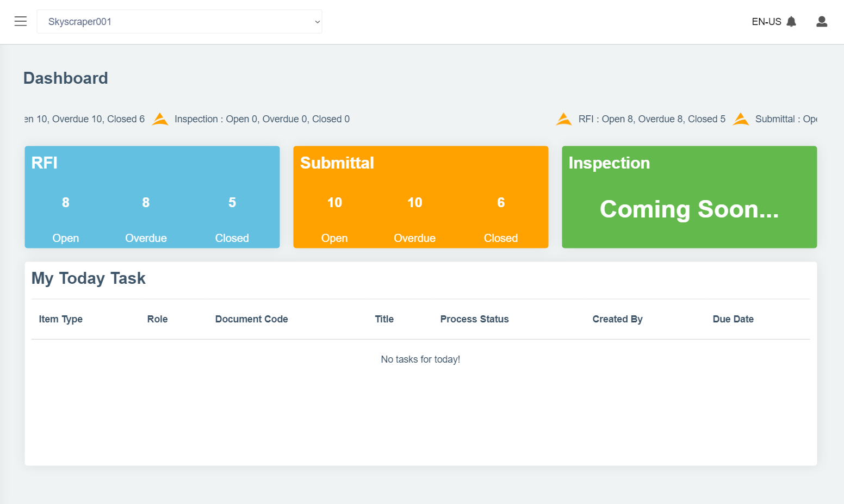
Task: Open the hamburger navigation menu
Action: pos(21,21)
